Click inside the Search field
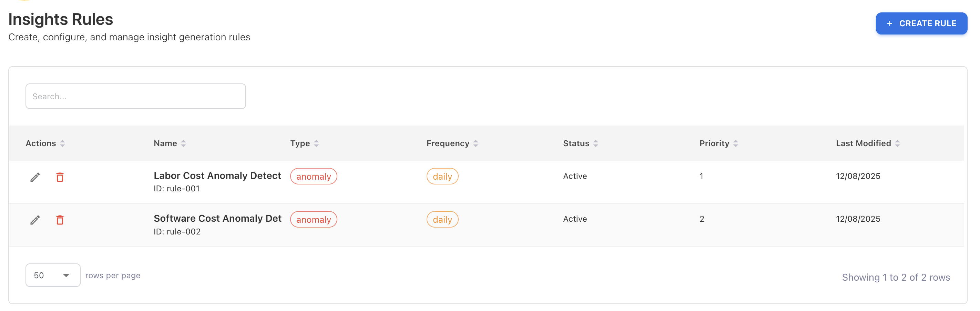Image resolution: width=980 pixels, height=311 pixels. [135, 96]
